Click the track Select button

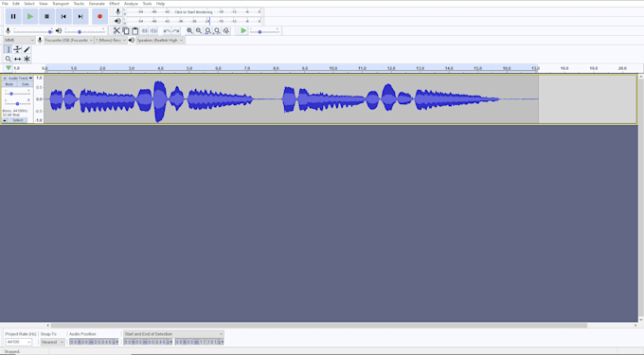pos(18,120)
